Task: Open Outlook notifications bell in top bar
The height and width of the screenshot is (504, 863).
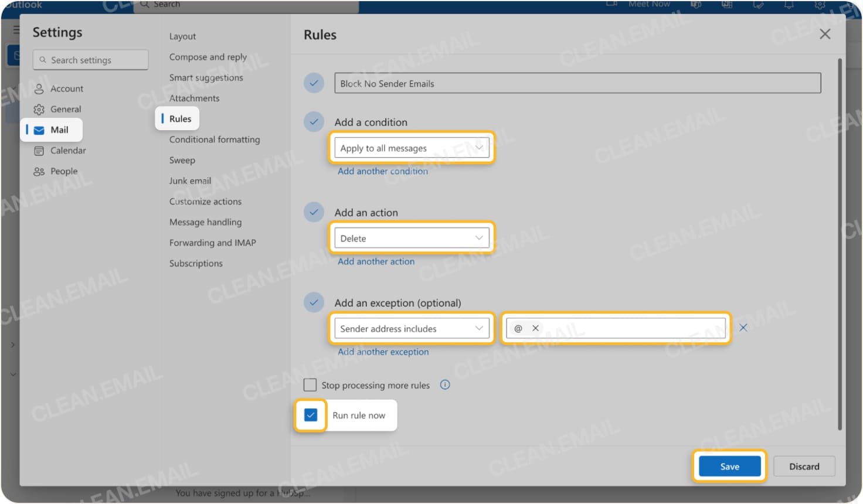Action: [789, 5]
